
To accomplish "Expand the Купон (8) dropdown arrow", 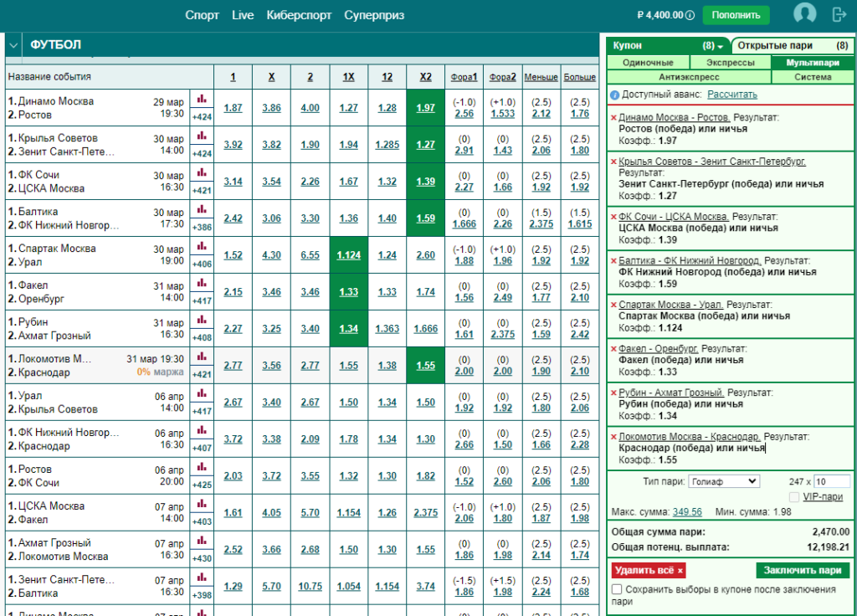I will [x=721, y=47].
